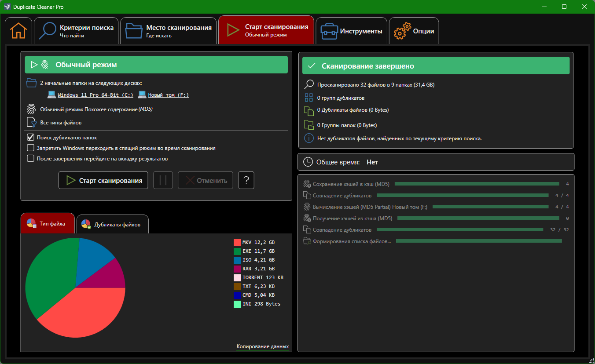Click the Общее время value Нет
Viewport: 595px width, 364px height.
pos(372,162)
